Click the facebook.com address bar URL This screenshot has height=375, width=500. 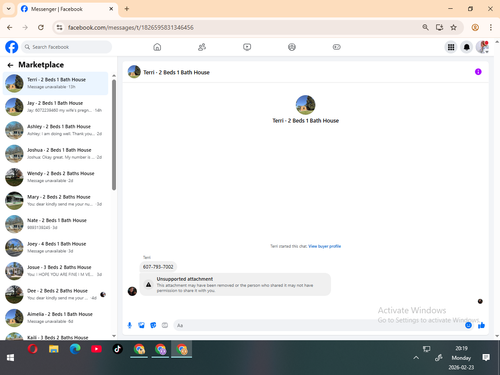tap(131, 27)
